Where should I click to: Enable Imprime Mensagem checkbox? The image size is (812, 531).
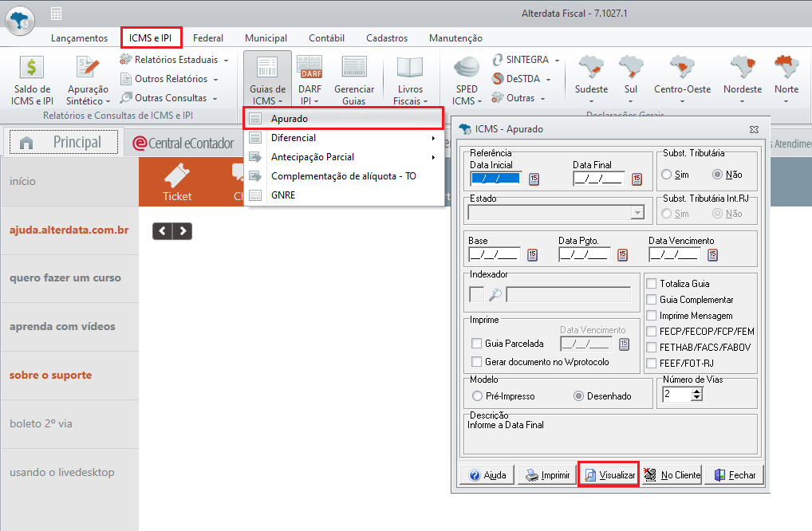652,316
